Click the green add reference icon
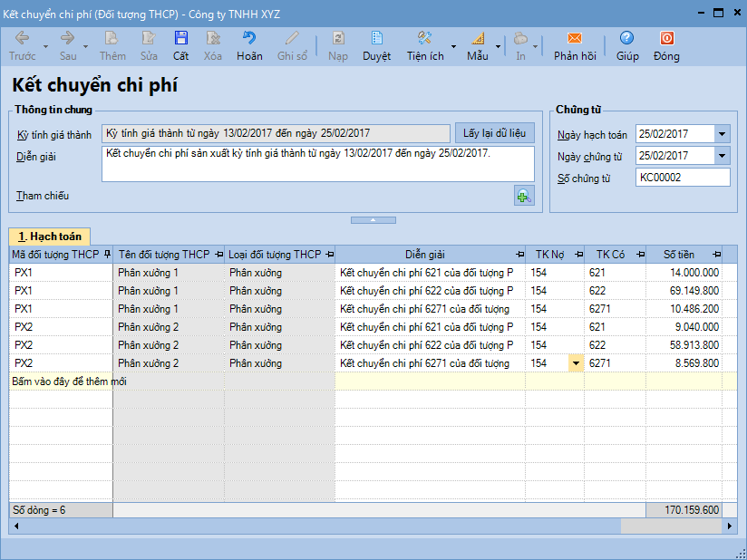This screenshot has height=560, width=747. [524, 195]
